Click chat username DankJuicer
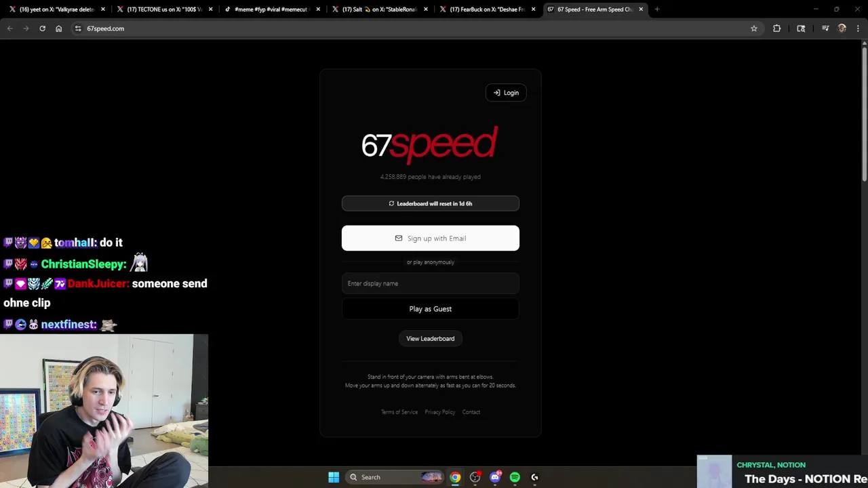The height and width of the screenshot is (488, 868). click(x=97, y=283)
